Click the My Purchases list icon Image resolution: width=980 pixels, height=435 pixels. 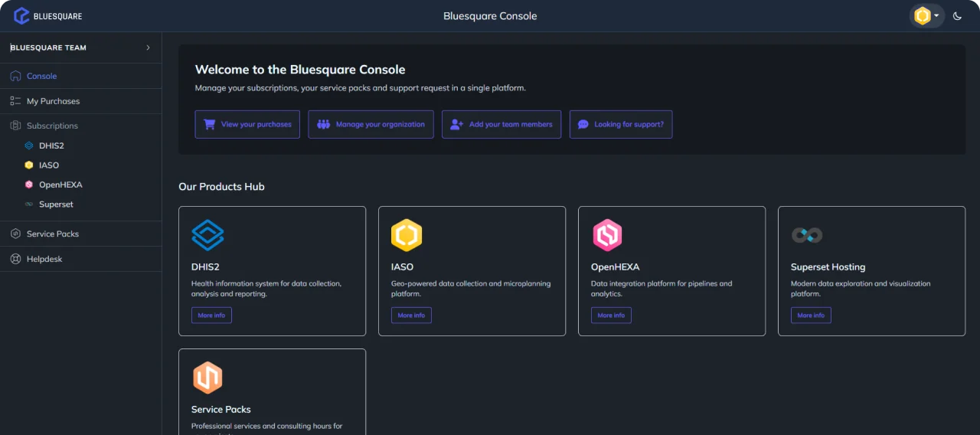[15, 101]
